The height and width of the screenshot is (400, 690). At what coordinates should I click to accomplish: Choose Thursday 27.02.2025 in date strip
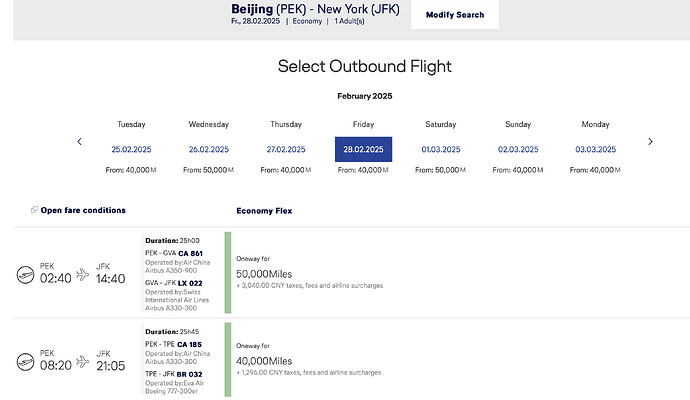(285, 149)
